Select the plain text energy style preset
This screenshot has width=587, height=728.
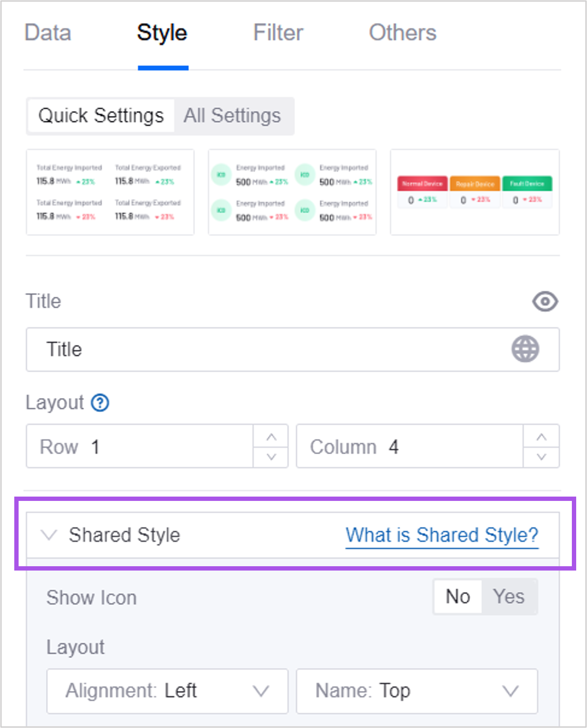coord(110,192)
